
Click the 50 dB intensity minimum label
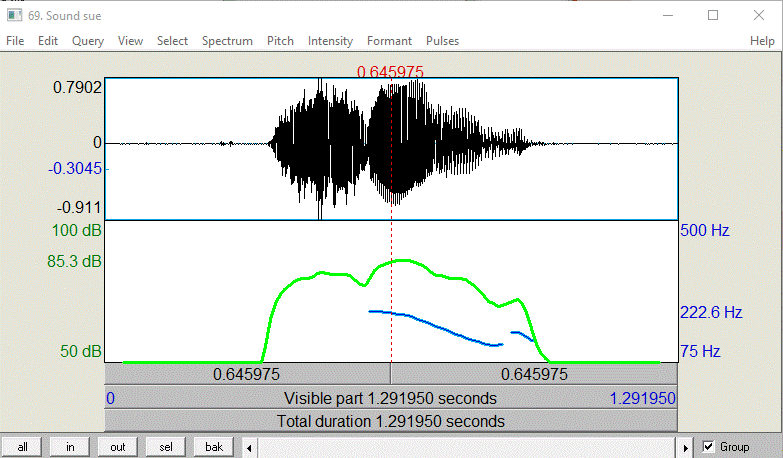point(81,351)
